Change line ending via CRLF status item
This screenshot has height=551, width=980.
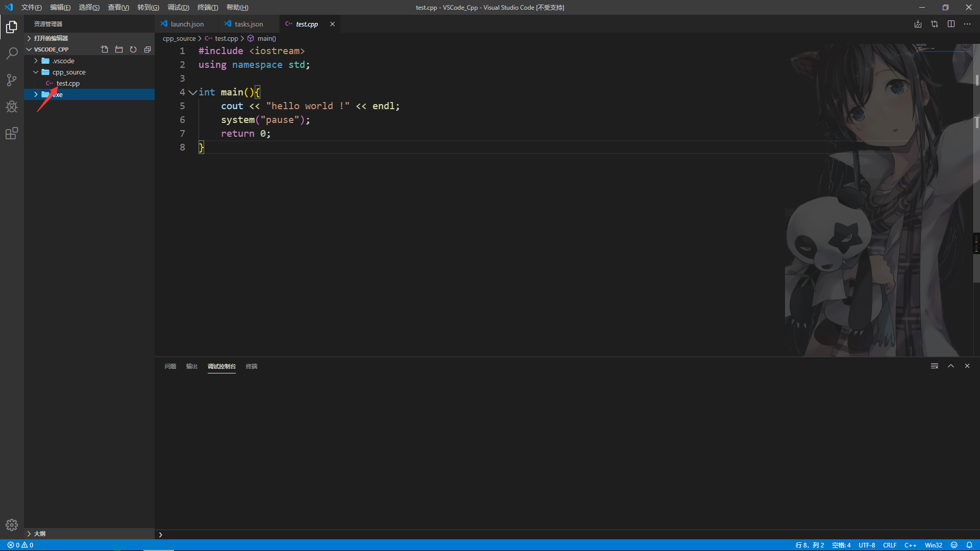pyautogui.click(x=890, y=545)
